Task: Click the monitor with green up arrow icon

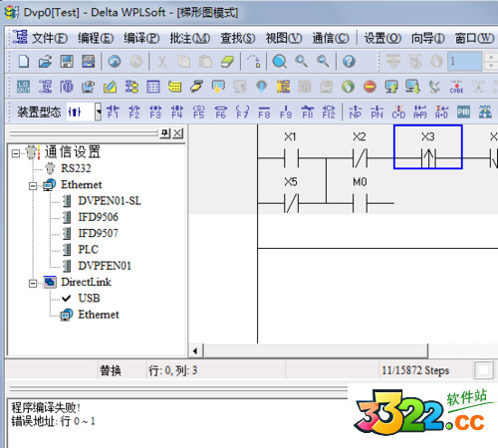Action: [391, 87]
